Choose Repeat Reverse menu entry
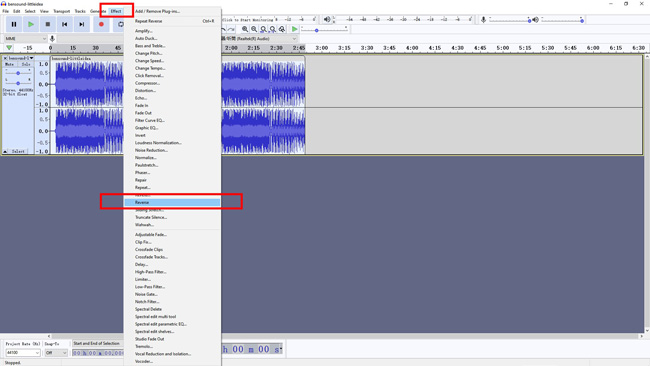 coord(172,21)
